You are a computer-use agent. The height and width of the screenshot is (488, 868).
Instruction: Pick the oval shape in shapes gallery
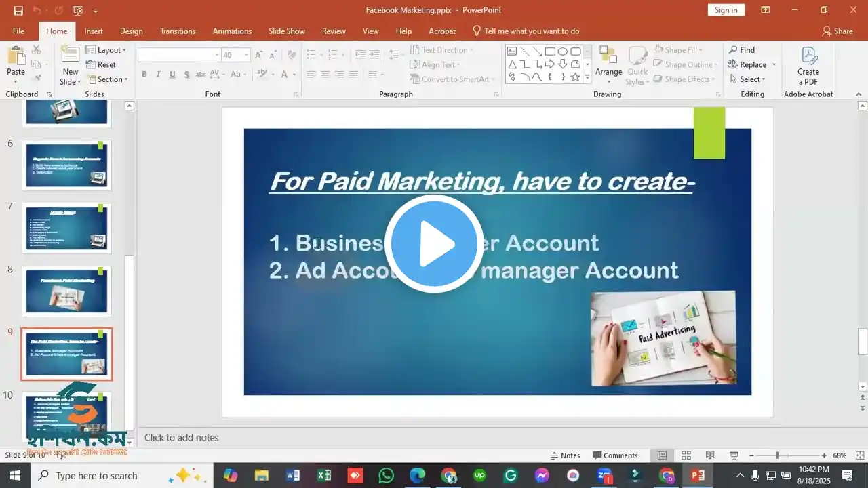point(563,52)
